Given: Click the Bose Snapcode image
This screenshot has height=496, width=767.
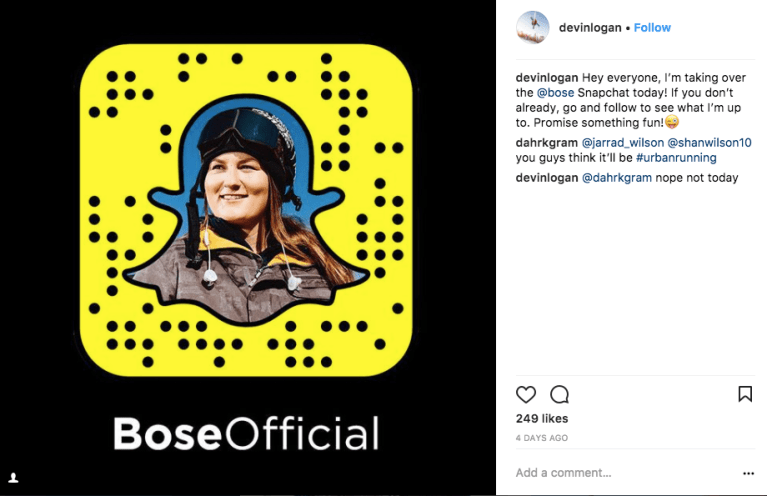Looking at the screenshot, I should click(x=246, y=210).
